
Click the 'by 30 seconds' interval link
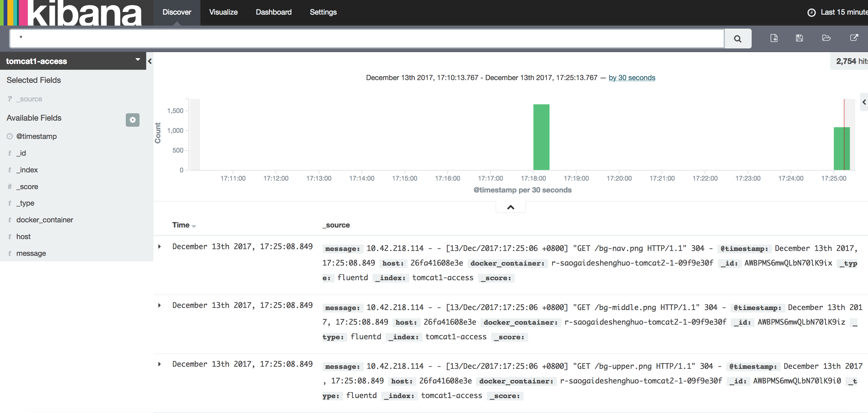click(x=632, y=77)
